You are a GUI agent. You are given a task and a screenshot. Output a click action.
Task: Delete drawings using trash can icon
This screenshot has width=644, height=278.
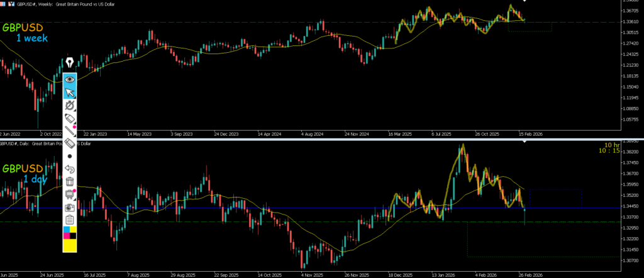tap(70, 181)
